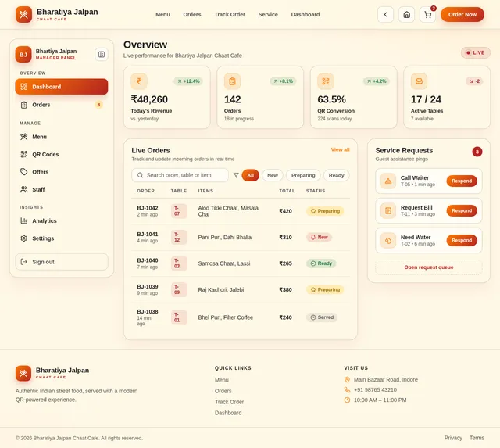
Task: Click Service in the top navigation
Action: pos(268,14)
